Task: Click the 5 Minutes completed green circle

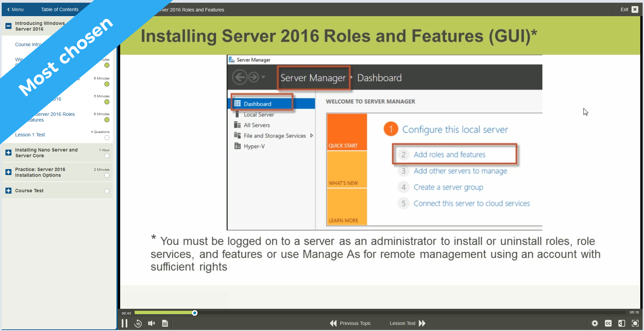Action: click(107, 102)
